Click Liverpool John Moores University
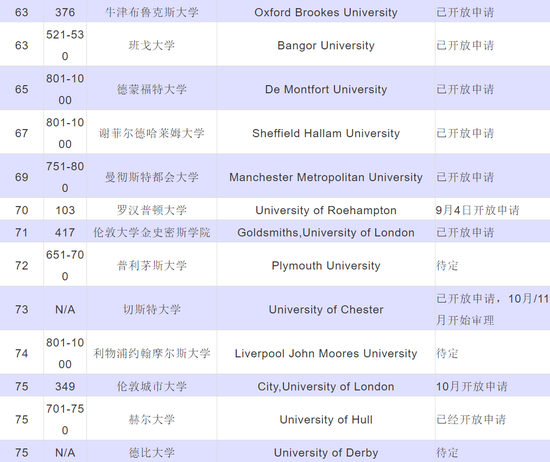Screen dimensions: 550x462 (x=326, y=353)
